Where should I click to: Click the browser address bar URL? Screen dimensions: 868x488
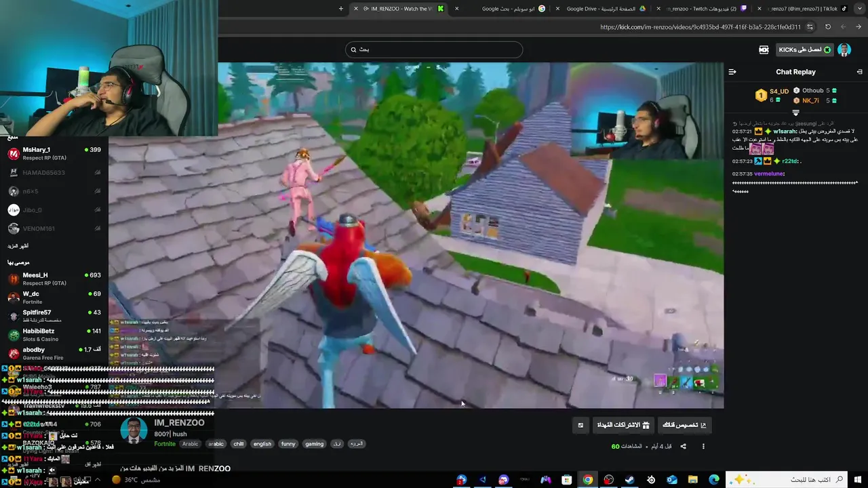(701, 27)
